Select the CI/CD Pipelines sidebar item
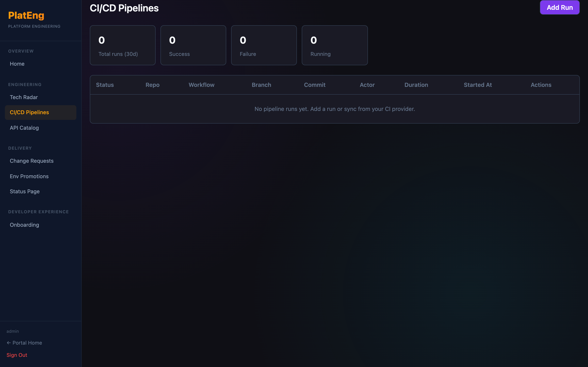This screenshot has width=588, height=367. pos(29,112)
